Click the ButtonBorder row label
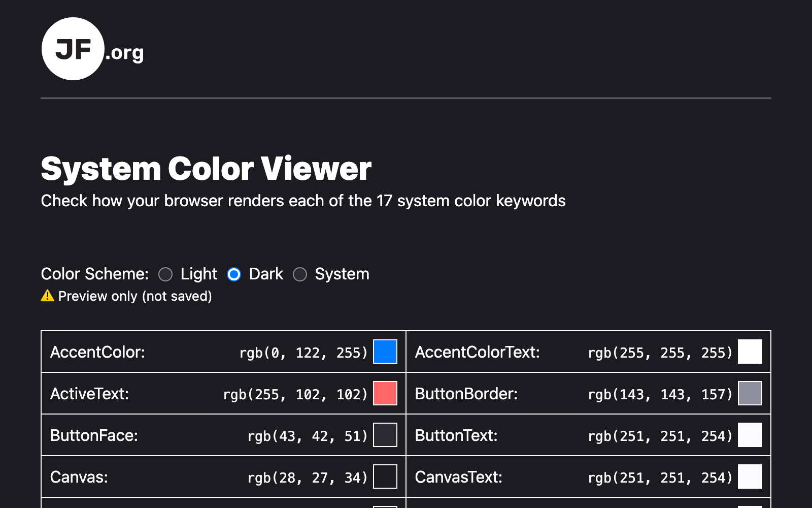Screen dimensions: 812x508 tap(466, 394)
